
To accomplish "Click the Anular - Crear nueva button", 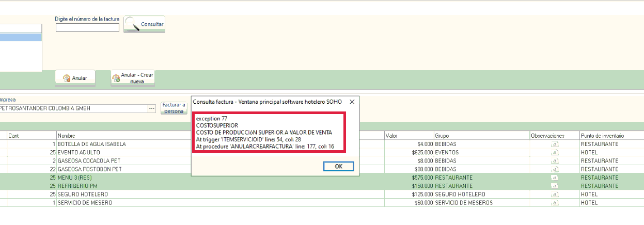I will coord(133,78).
